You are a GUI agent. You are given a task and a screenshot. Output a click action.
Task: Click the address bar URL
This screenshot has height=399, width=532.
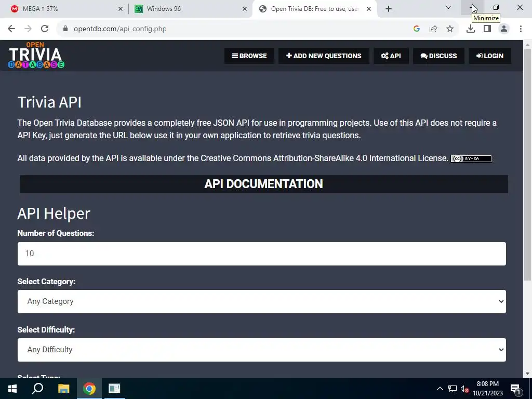(x=120, y=29)
